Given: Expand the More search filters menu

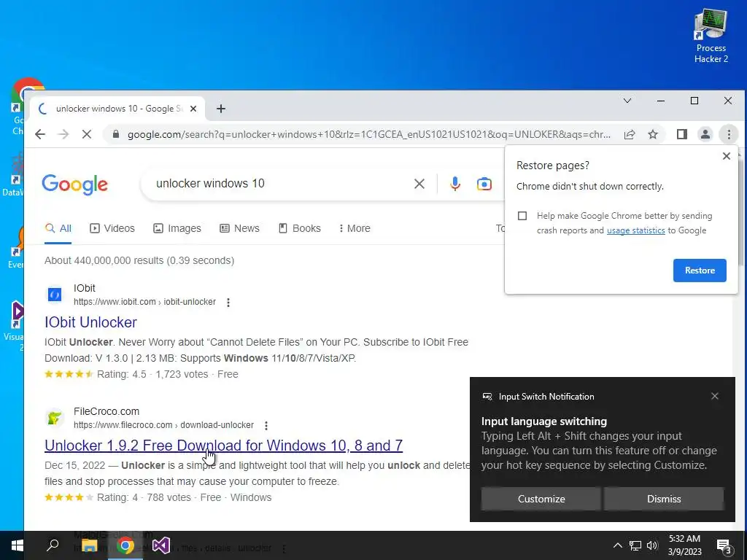Looking at the screenshot, I should coord(355,228).
